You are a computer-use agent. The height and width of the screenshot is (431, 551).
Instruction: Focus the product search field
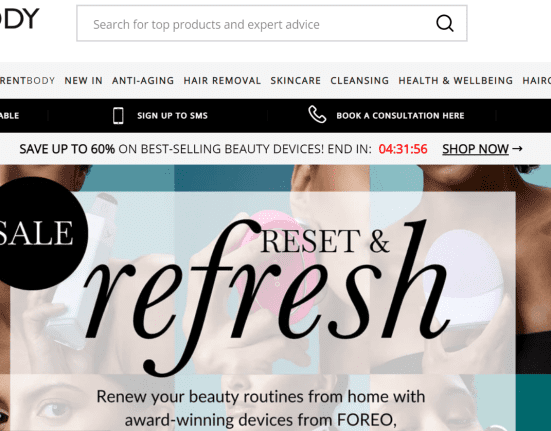click(x=272, y=24)
